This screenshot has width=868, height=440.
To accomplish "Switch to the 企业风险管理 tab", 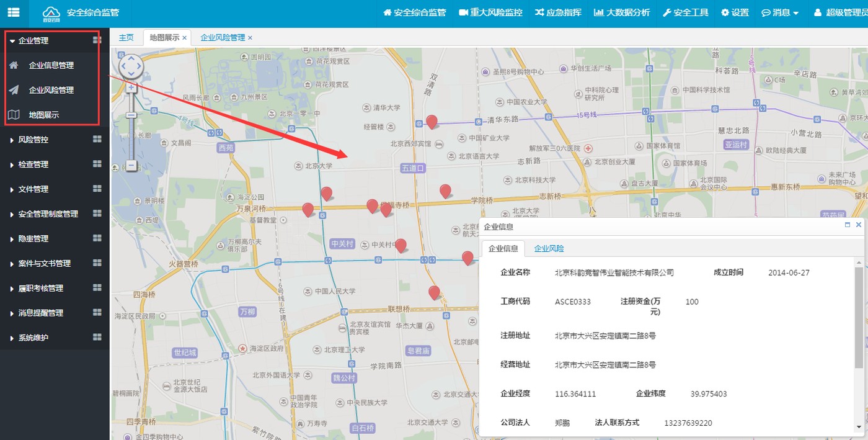I will (223, 38).
